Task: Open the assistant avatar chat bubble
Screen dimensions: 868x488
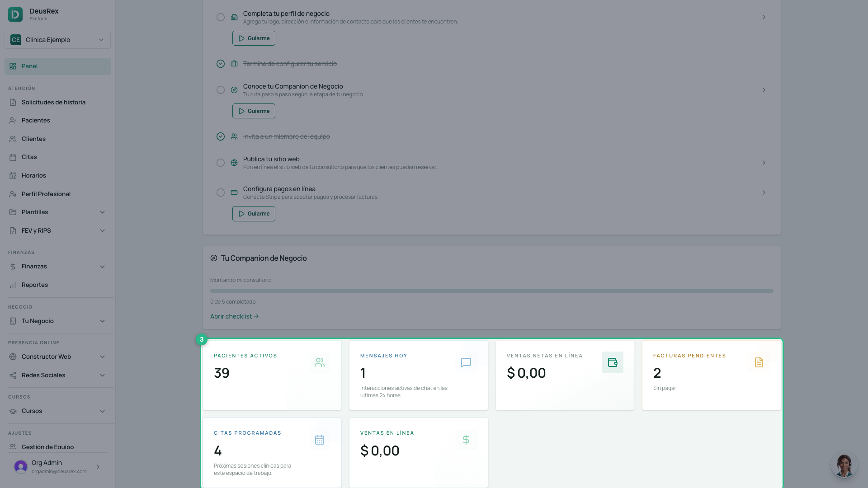Action: tap(844, 465)
